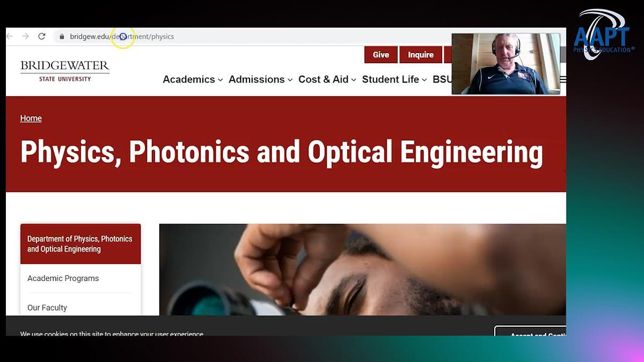Click the hero image of student with telescope

pyautogui.click(x=362, y=270)
